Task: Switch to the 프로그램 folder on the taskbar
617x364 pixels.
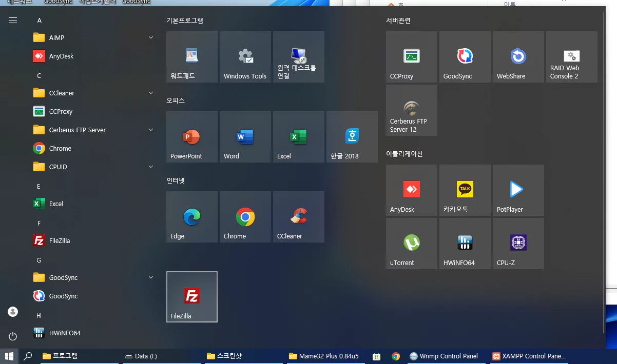Action: pos(80,356)
